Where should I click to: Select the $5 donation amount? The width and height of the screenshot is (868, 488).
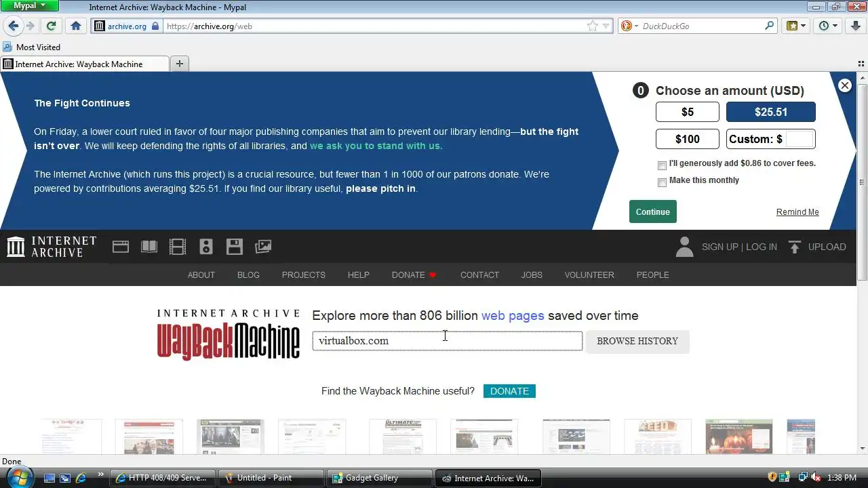(688, 112)
